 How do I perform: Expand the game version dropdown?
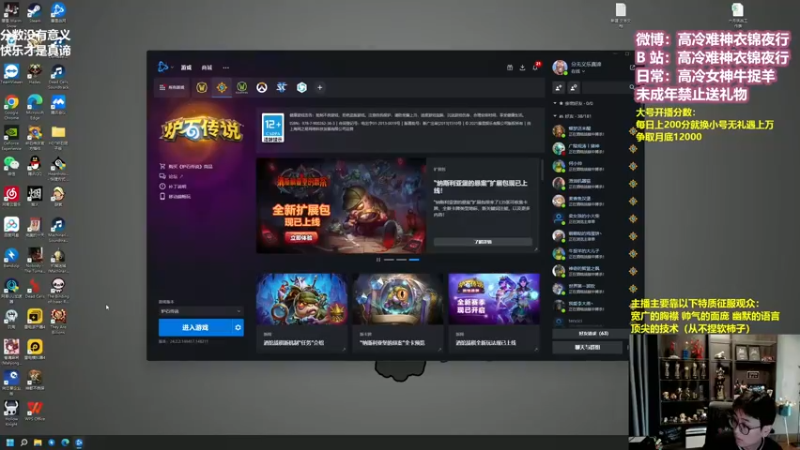201,311
